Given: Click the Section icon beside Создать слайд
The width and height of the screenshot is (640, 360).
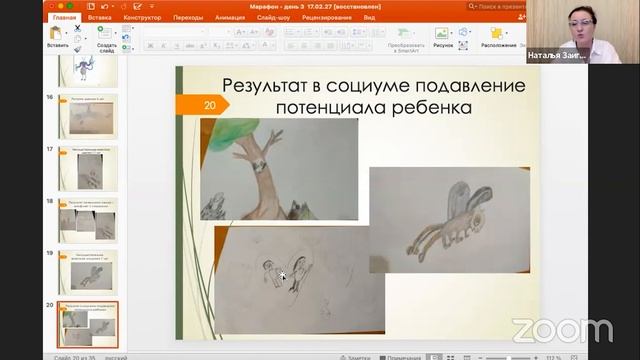Looking at the screenshot, I should point(126,49).
